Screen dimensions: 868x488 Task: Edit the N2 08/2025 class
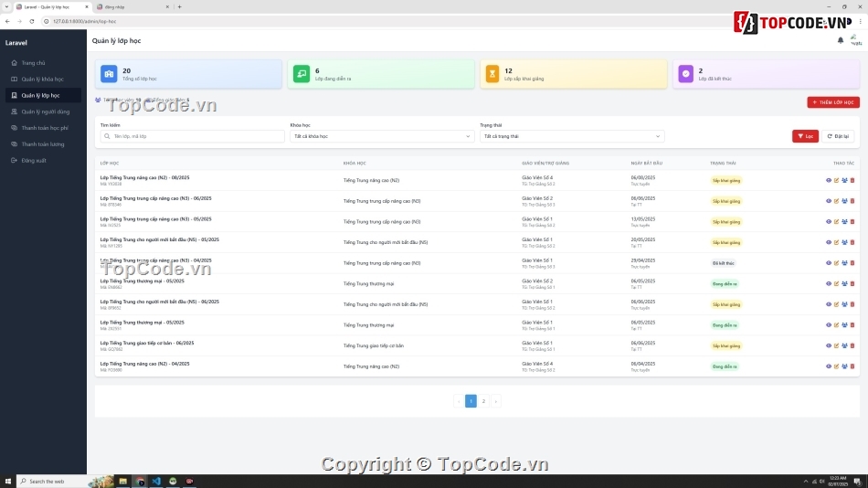pyautogui.click(x=836, y=180)
